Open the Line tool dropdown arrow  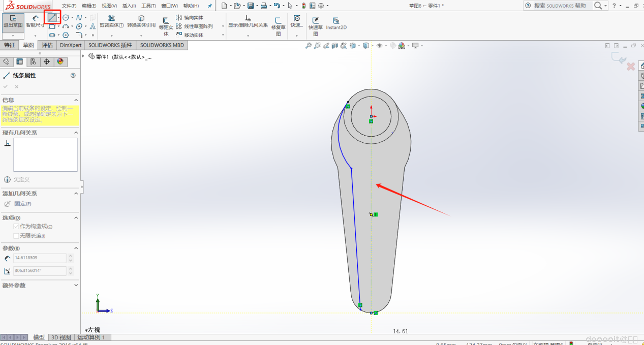pos(59,17)
